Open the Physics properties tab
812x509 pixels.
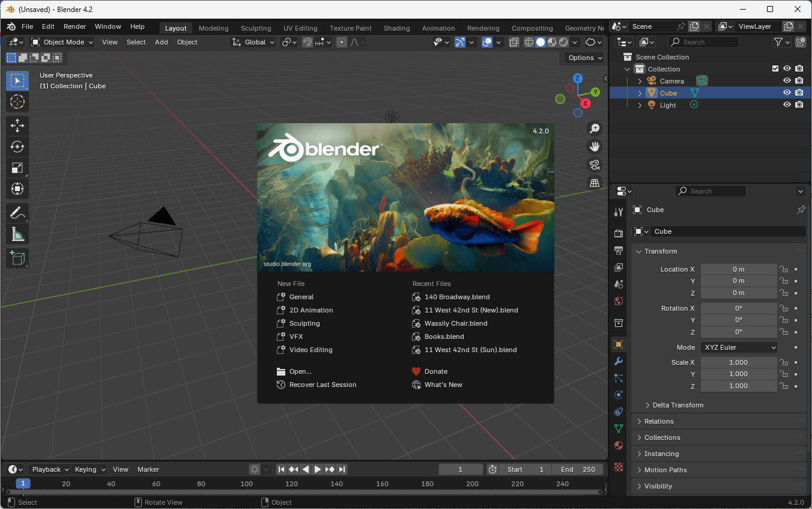coord(619,395)
